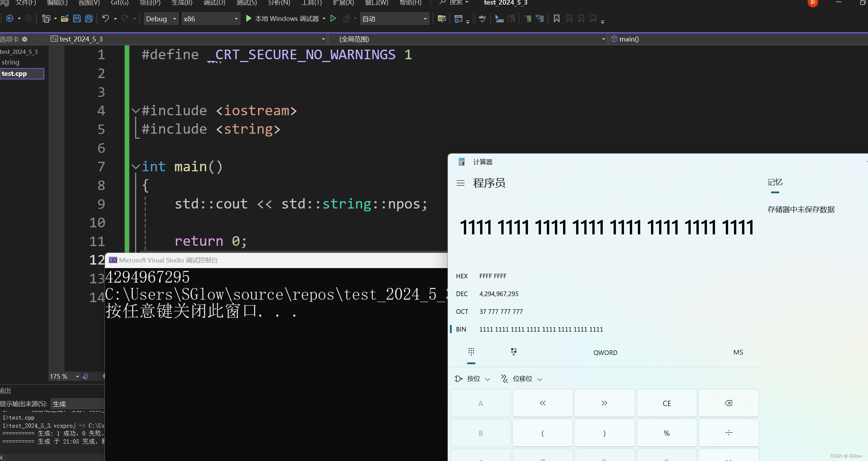Collapse the main() function code block

pyautogui.click(x=135, y=167)
